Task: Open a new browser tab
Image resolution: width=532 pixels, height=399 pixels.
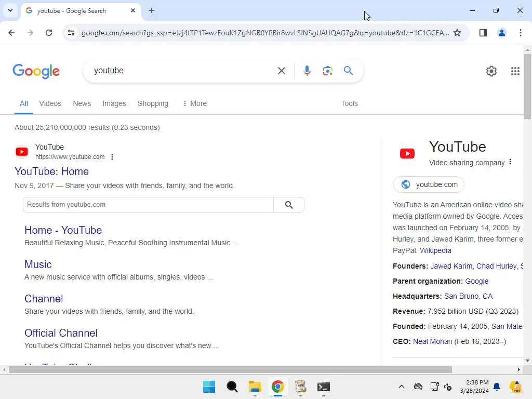Action: coord(152,10)
